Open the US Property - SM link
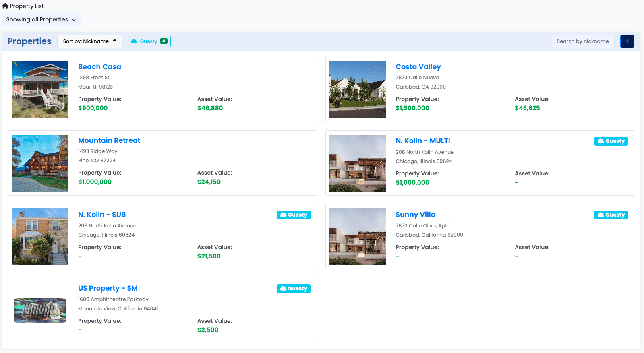The width and height of the screenshot is (644, 353). click(108, 288)
